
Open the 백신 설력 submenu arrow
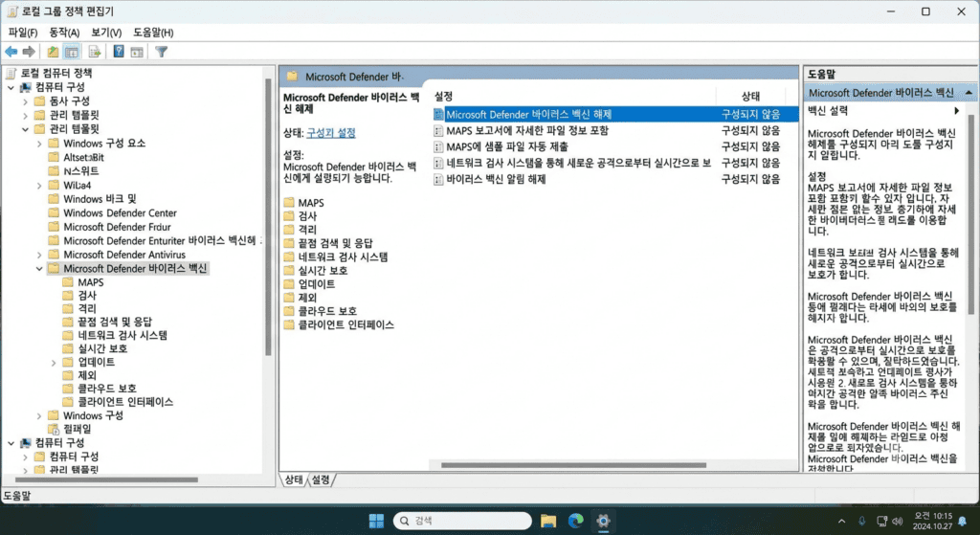[x=956, y=111]
